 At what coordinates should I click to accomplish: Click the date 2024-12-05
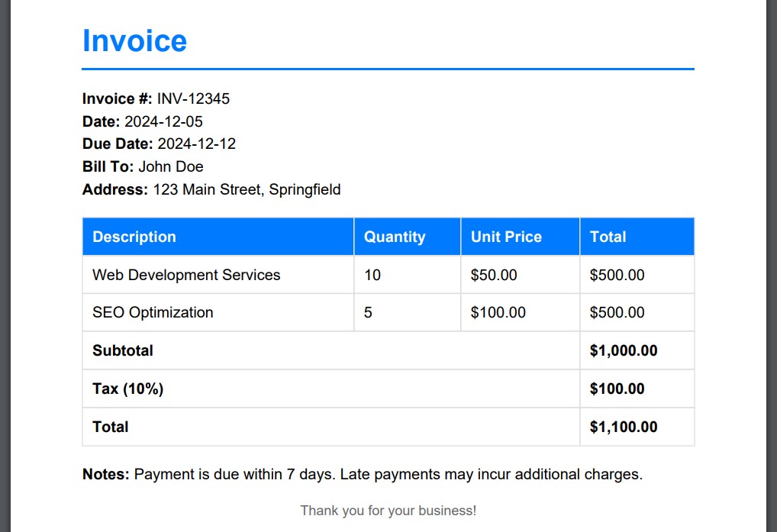tap(163, 121)
